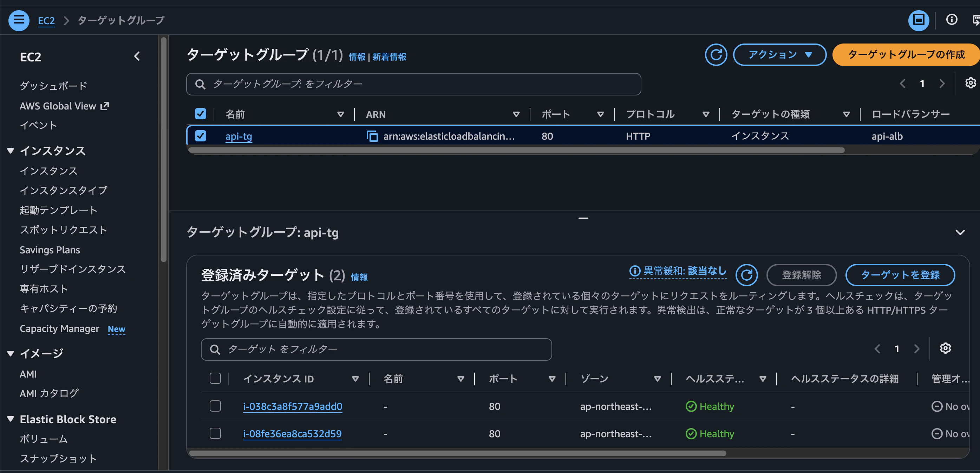Click the split panel resize handle
Viewport: 980px width, 473px height.
pos(583,218)
